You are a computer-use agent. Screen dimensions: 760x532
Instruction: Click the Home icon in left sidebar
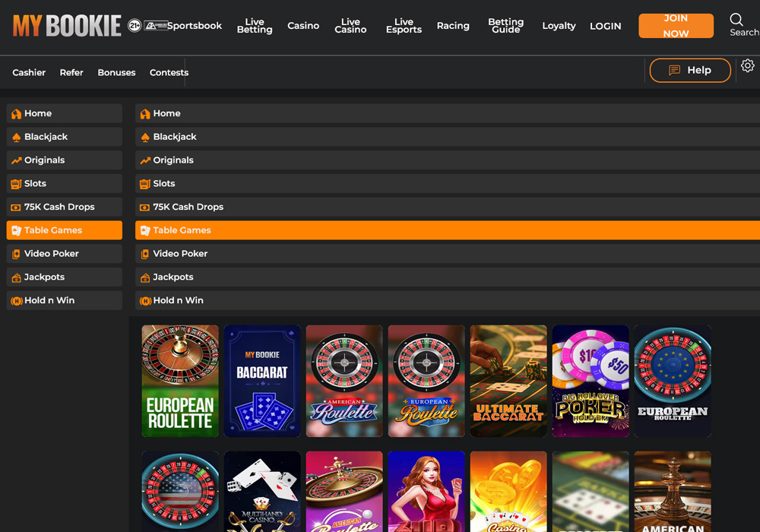click(17, 114)
